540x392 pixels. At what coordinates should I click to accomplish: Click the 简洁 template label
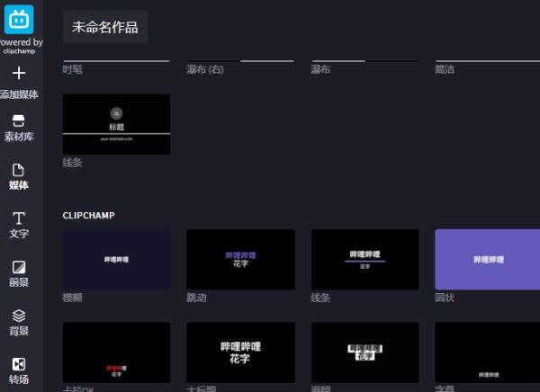[x=444, y=69]
